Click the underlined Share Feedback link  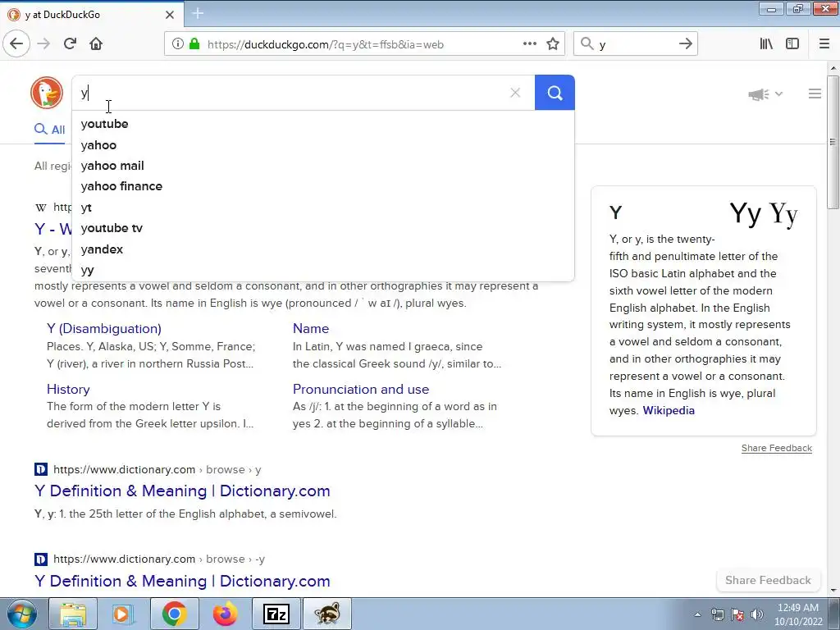[776, 448]
